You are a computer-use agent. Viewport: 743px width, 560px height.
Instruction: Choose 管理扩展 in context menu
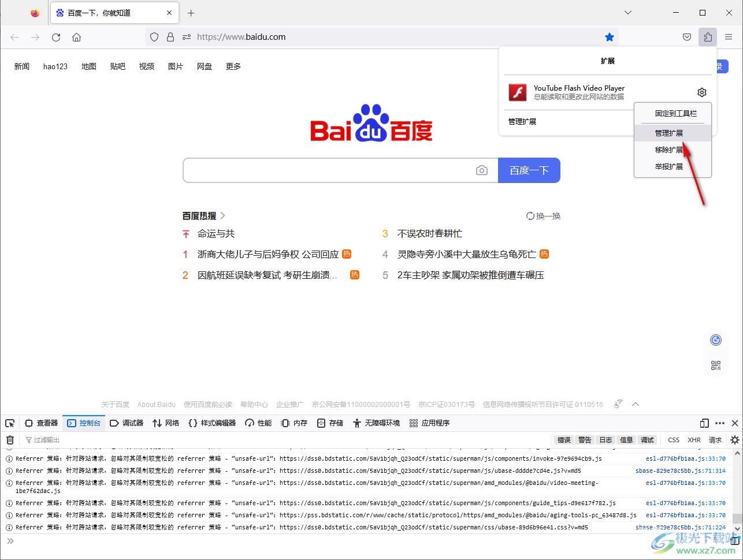point(673,133)
